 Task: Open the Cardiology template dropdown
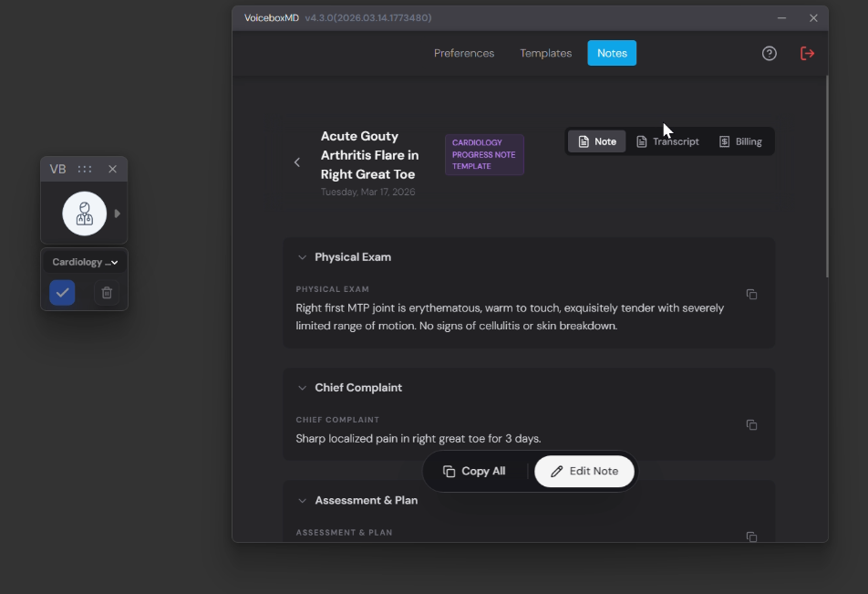[85, 262]
